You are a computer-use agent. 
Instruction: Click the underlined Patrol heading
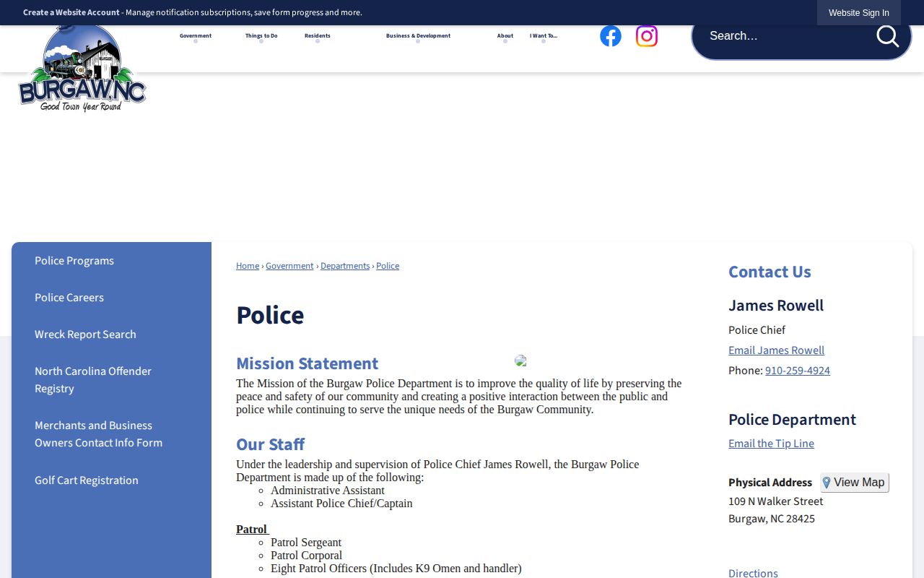(251, 530)
